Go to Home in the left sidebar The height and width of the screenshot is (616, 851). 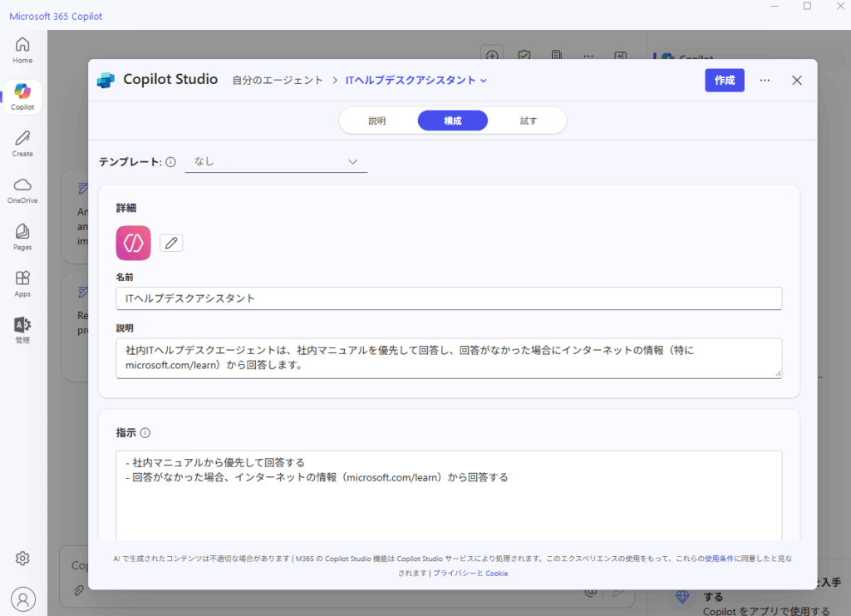[22, 50]
